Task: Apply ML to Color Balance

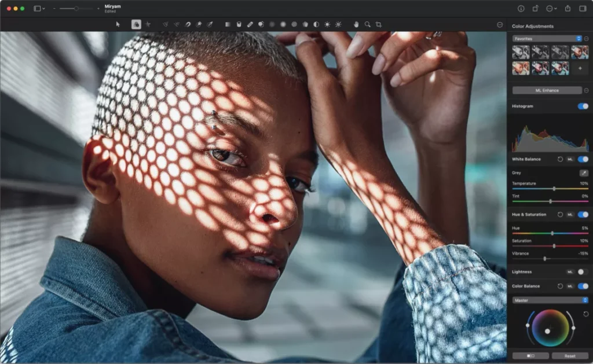Action: [570, 286]
